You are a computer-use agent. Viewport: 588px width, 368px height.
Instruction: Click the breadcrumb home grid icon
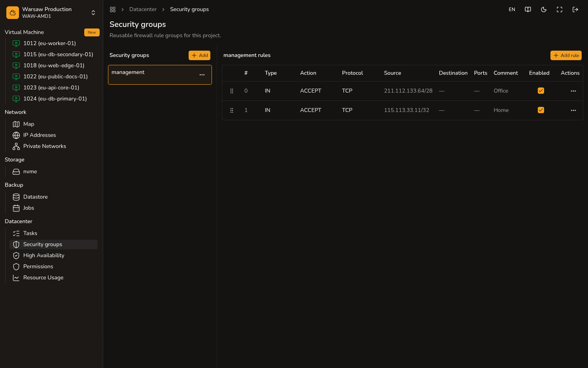click(x=113, y=9)
